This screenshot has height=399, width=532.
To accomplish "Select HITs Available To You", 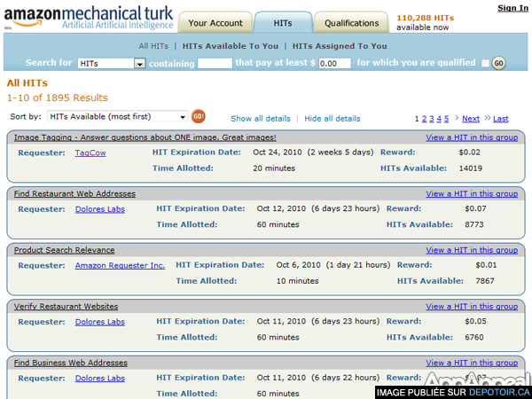I will click(230, 46).
